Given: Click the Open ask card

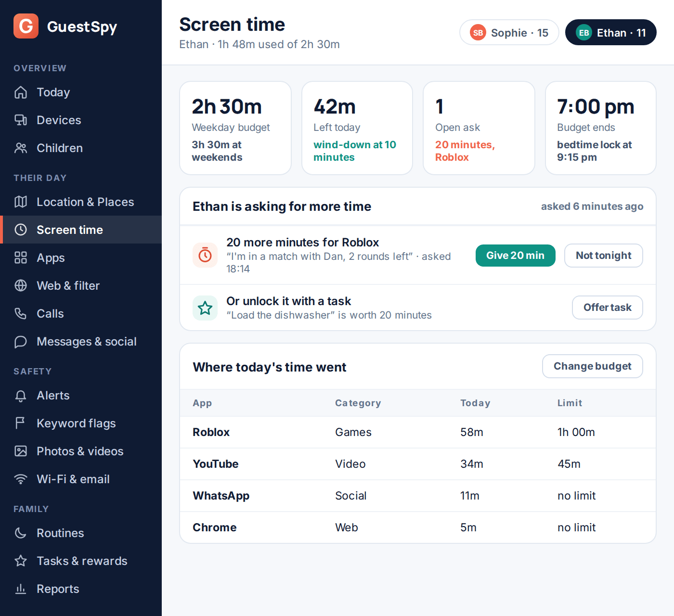Looking at the screenshot, I should (x=479, y=128).
